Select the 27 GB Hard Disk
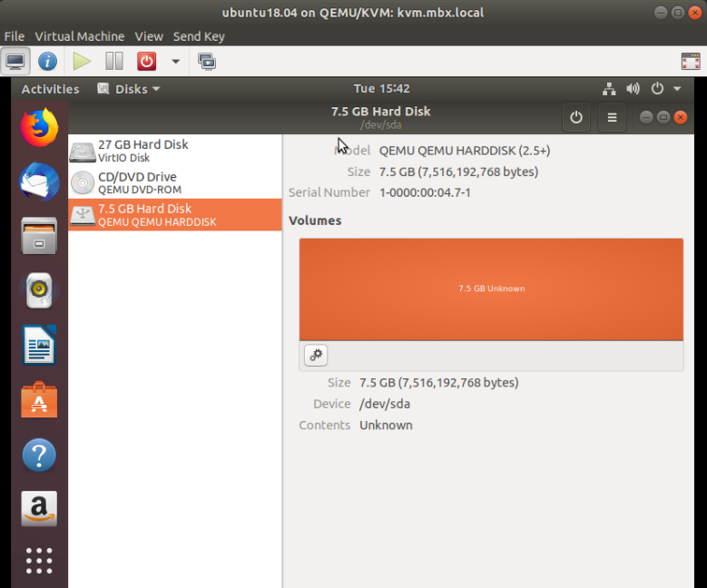 click(175, 151)
